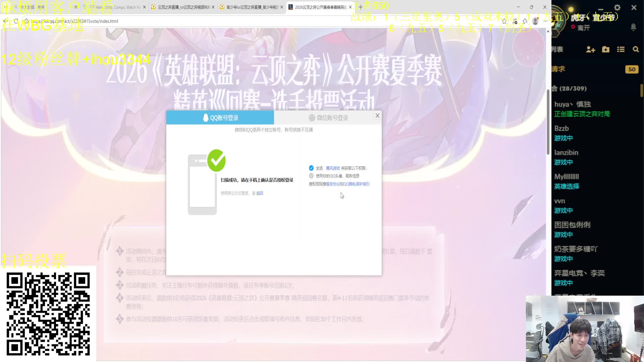Switch to QQ账号登录 tab
644x362 pixels.
(220, 118)
